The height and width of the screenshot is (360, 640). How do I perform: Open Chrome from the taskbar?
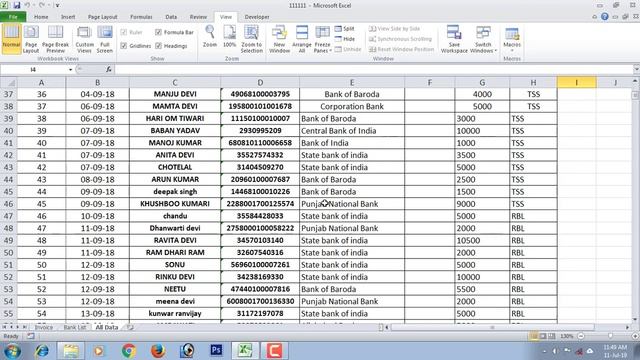click(x=129, y=350)
